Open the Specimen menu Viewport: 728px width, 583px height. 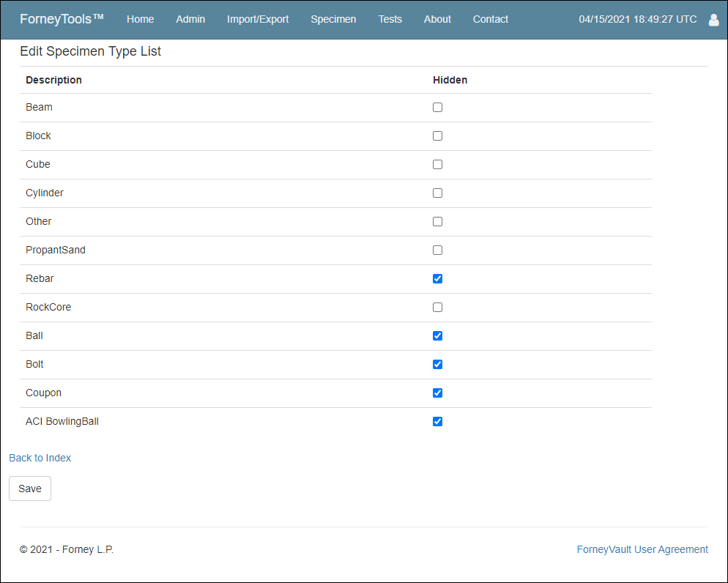[333, 20]
